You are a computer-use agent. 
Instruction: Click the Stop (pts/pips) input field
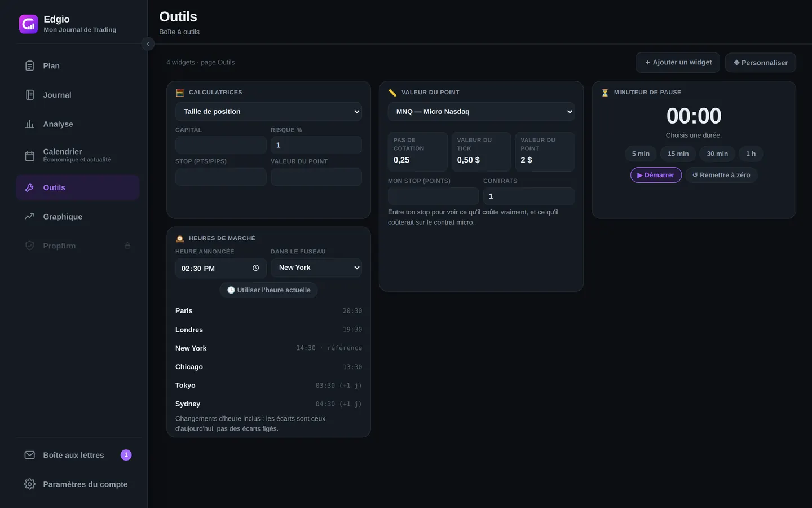(221, 177)
